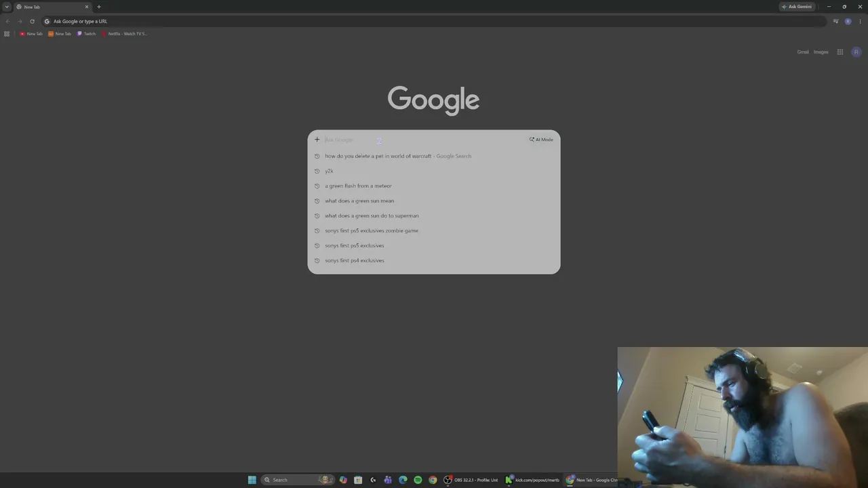
Task: Open Microsoft Store from the taskbar
Action: click(358, 480)
